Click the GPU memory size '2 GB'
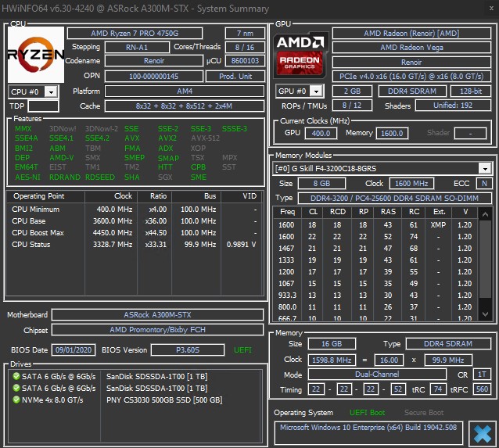Viewport: 499px width, 448px height. (352, 91)
